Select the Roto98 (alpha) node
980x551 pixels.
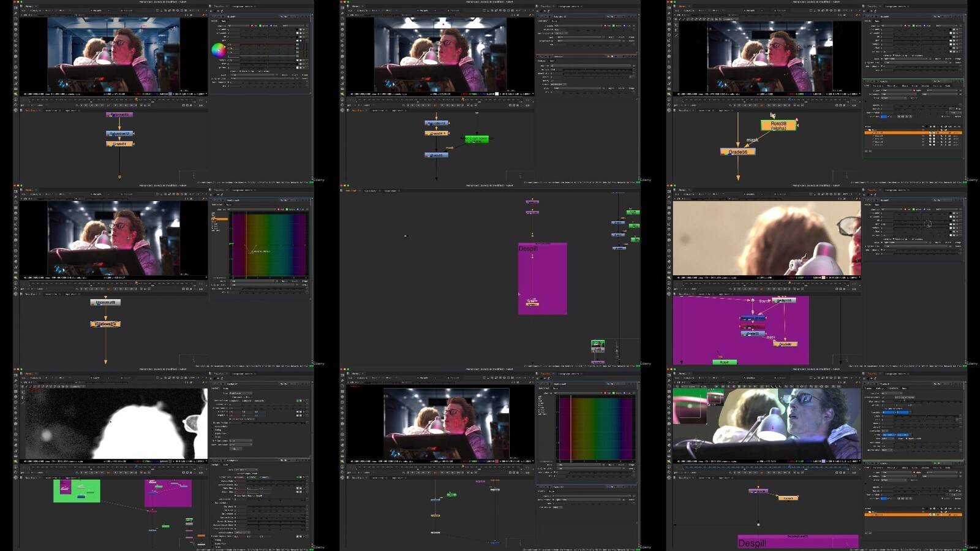[778, 126]
